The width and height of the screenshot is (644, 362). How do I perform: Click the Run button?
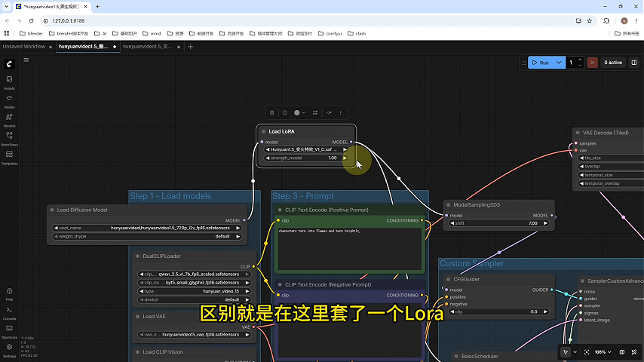pyautogui.click(x=541, y=63)
